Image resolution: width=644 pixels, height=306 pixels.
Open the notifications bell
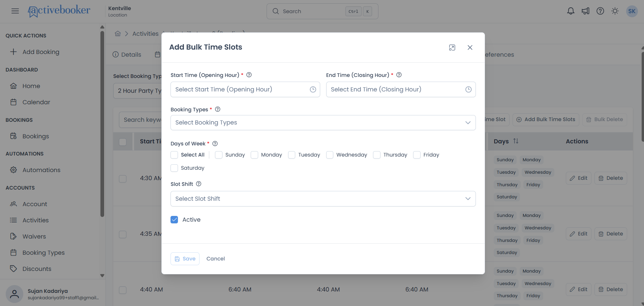(571, 11)
